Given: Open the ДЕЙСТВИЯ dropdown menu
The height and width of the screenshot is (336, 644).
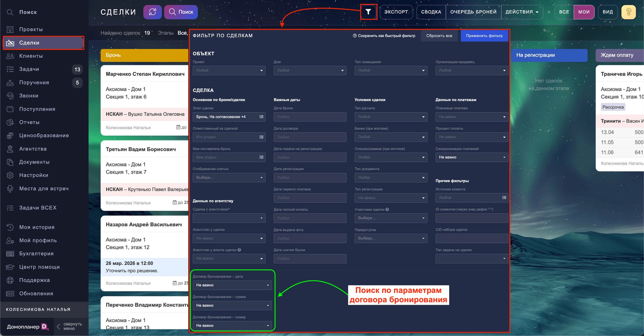Looking at the screenshot, I should tap(522, 12).
